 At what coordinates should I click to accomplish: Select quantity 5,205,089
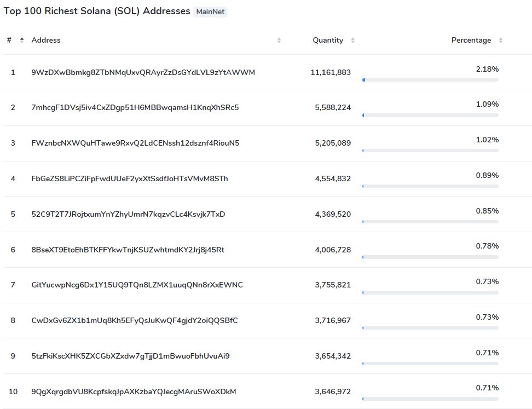(x=333, y=143)
